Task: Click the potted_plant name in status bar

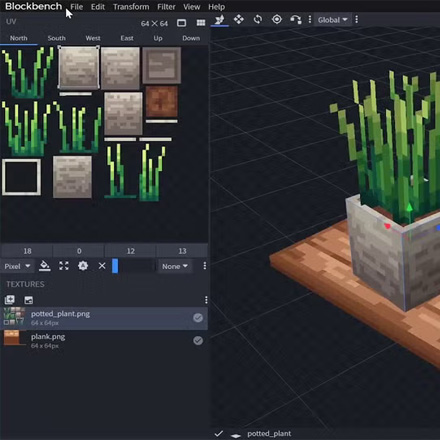Action: 269,434
